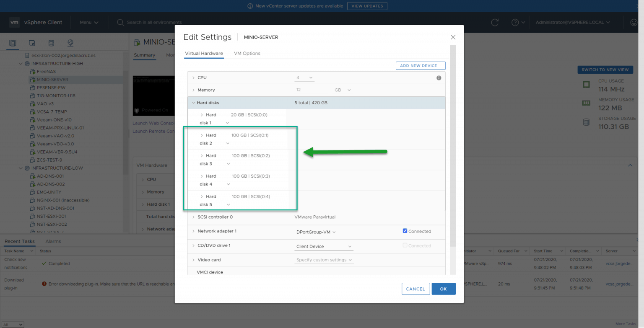Open the Storage inventory view
Screen dimensions: 644x328
(51, 43)
